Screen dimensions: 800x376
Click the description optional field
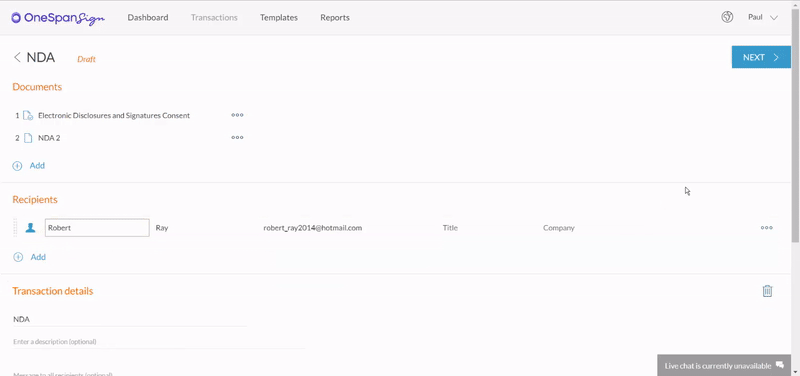point(159,341)
